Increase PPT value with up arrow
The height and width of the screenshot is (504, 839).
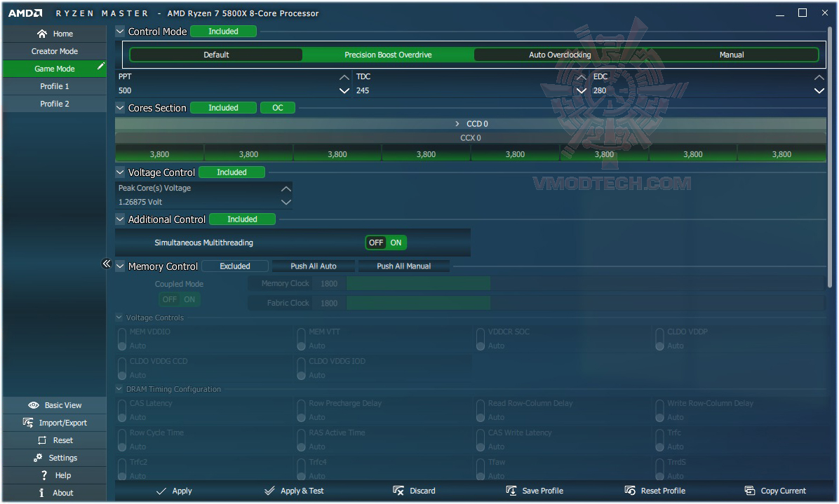[344, 78]
